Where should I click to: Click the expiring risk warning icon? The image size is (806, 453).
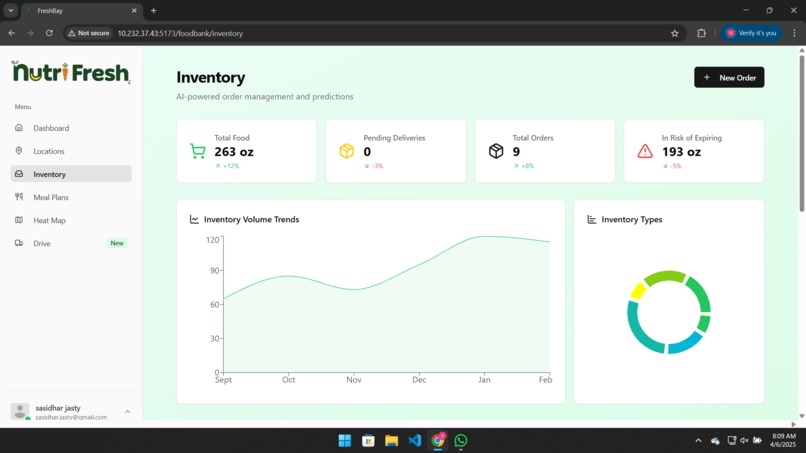(x=645, y=151)
